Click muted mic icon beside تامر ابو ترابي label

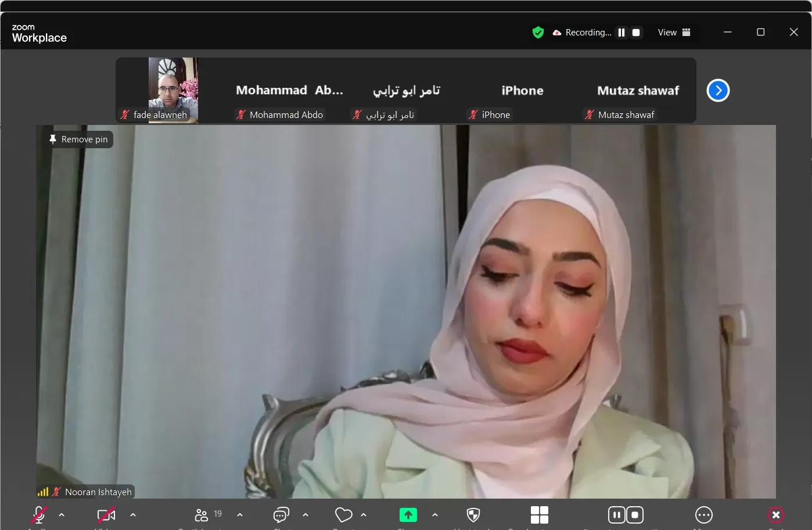[x=357, y=114]
